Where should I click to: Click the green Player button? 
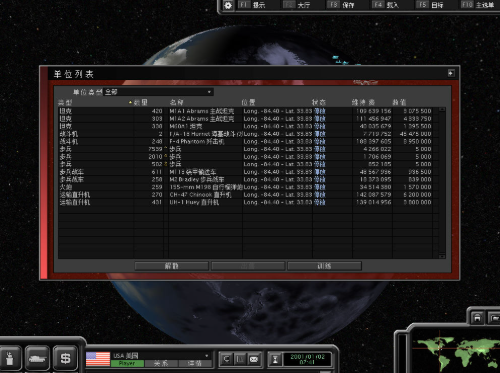127,363
